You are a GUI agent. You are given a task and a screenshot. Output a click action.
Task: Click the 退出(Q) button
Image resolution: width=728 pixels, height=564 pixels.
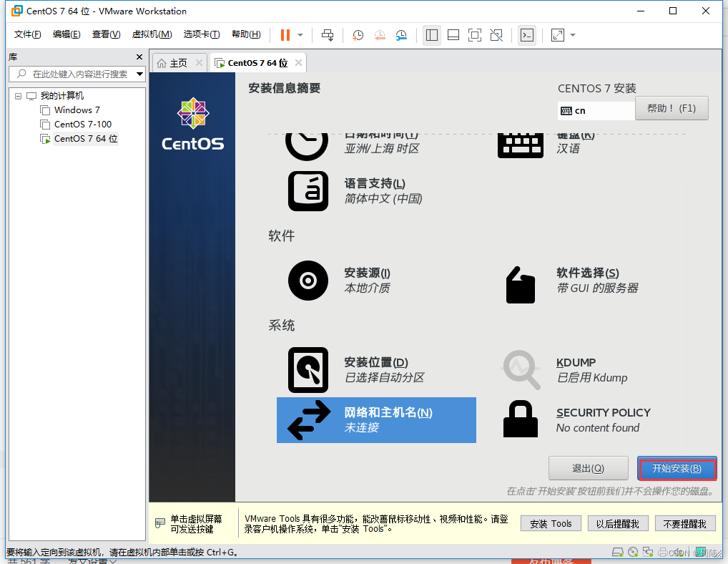[x=589, y=468]
